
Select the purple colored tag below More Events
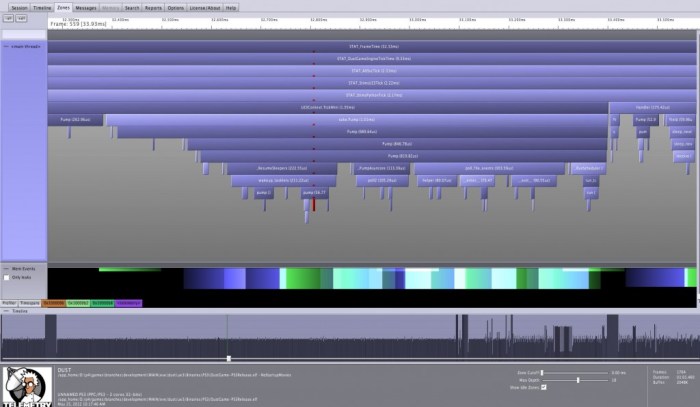coord(129,302)
